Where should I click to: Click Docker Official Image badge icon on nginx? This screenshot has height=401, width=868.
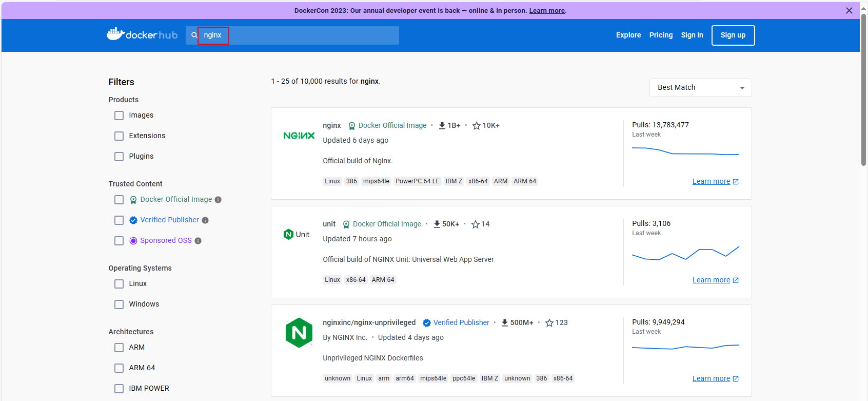click(x=352, y=126)
